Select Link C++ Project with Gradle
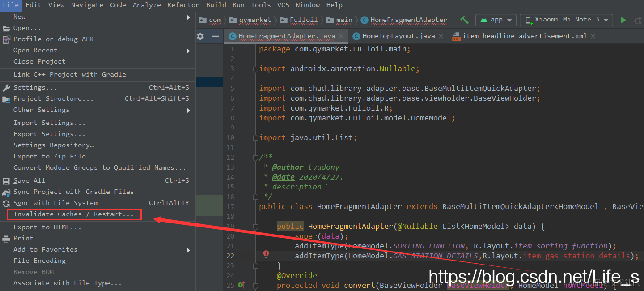This screenshot has width=644, height=291. click(x=70, y=75)
